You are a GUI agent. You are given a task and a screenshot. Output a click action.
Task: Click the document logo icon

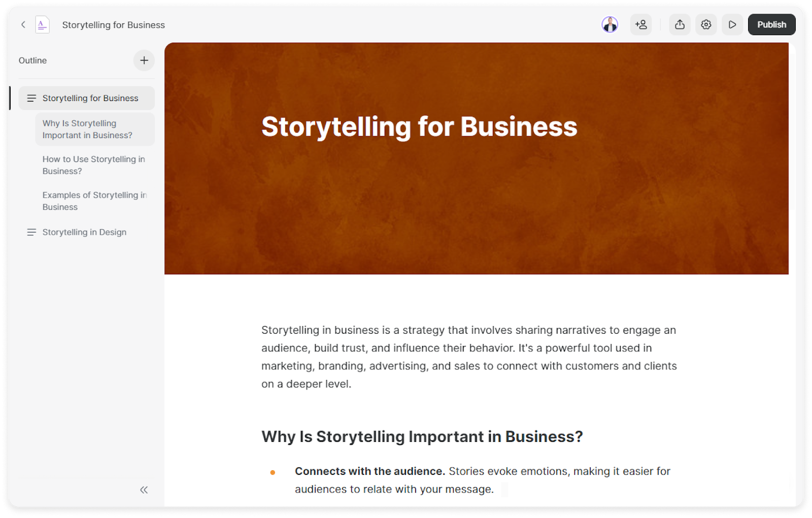[x=42, y=24]
